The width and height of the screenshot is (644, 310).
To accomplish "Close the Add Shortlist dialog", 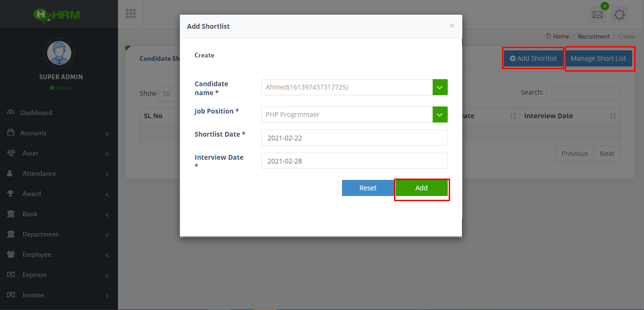I will [452, 26].
